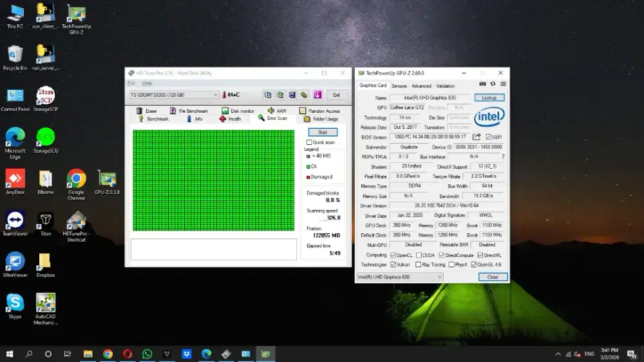The height and width of the screenshot is (362, 644).
Task: Open the Help menu in HD Tune
Action: click(x=147, y=83)
